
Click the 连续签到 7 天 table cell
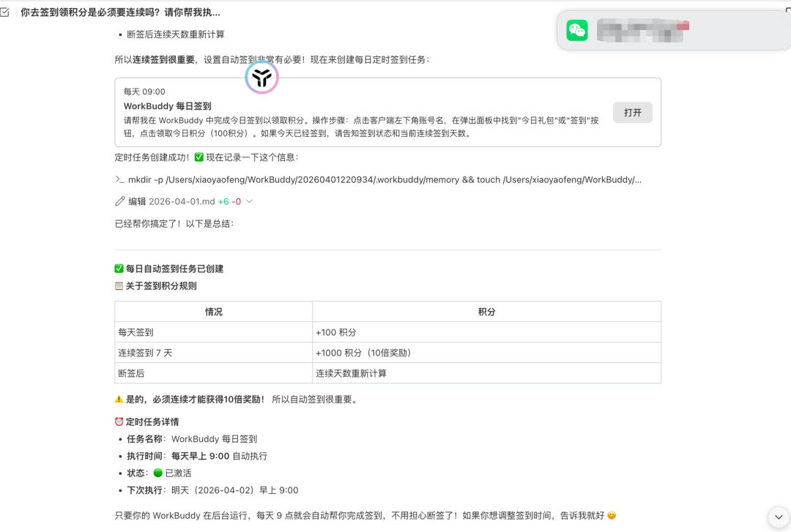213,353
